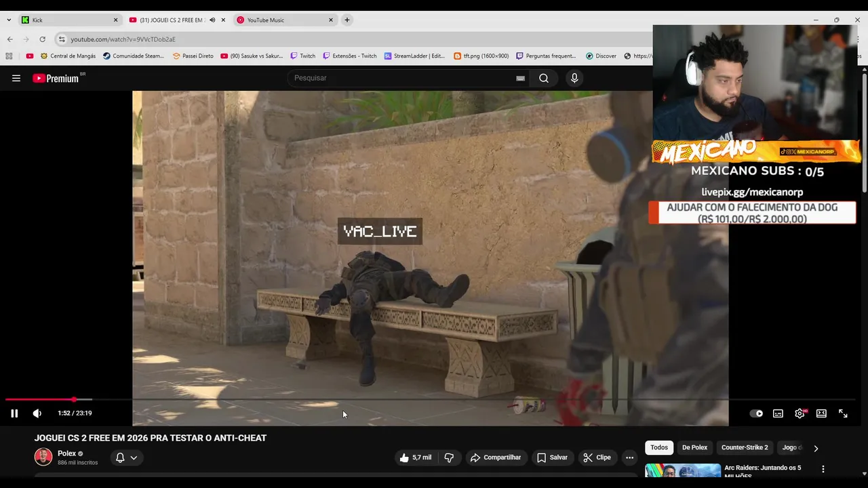The width and height of the screenshot is (868, 488).
Task: Click the Clipe scissors button
Action: pyautogui.click(x=597, y=457)
